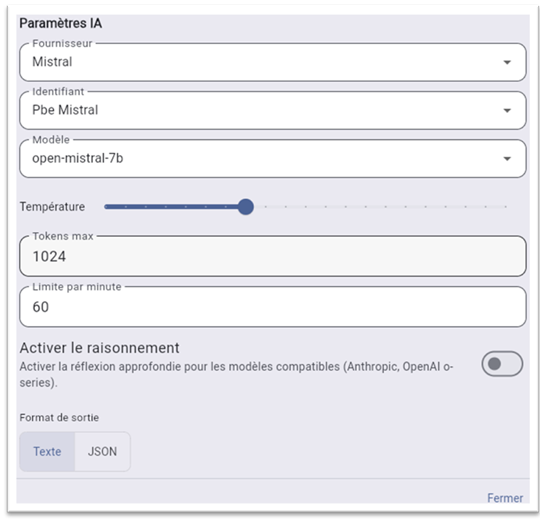Open the Fournisseur field showing Mistral

[x=273, y=62]
